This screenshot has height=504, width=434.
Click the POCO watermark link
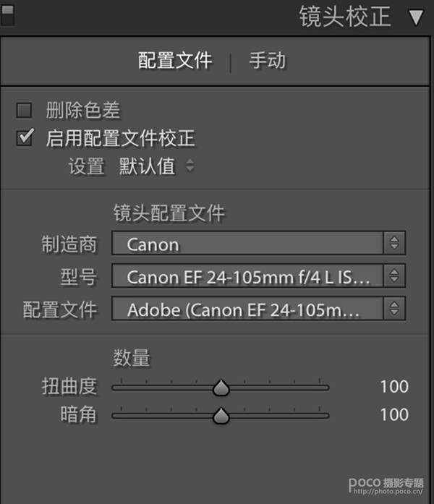(386, 486)
